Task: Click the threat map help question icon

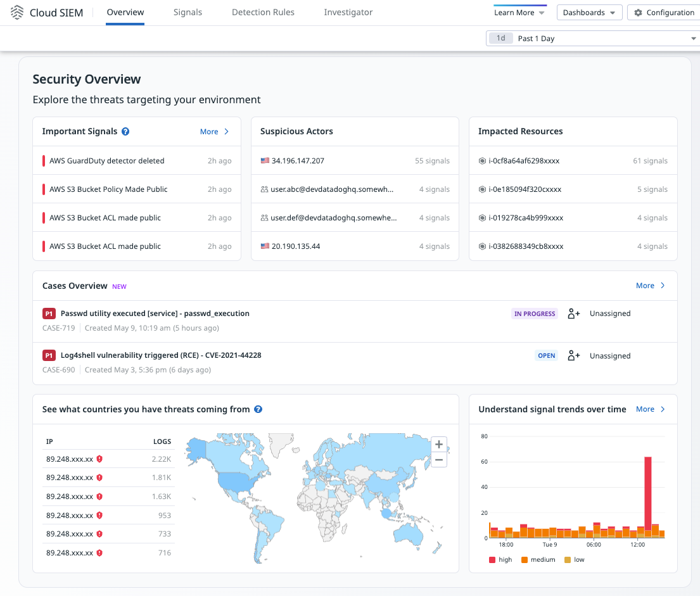Action: tap(258, 410)
